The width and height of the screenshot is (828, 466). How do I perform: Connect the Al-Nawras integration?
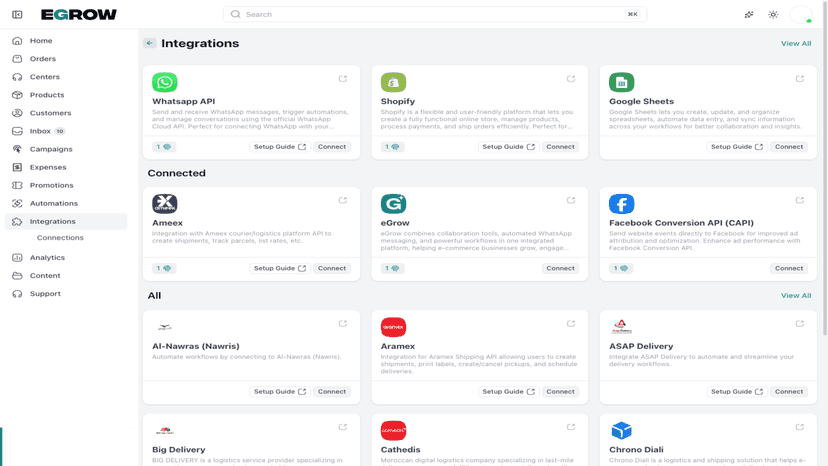point(332,392)
